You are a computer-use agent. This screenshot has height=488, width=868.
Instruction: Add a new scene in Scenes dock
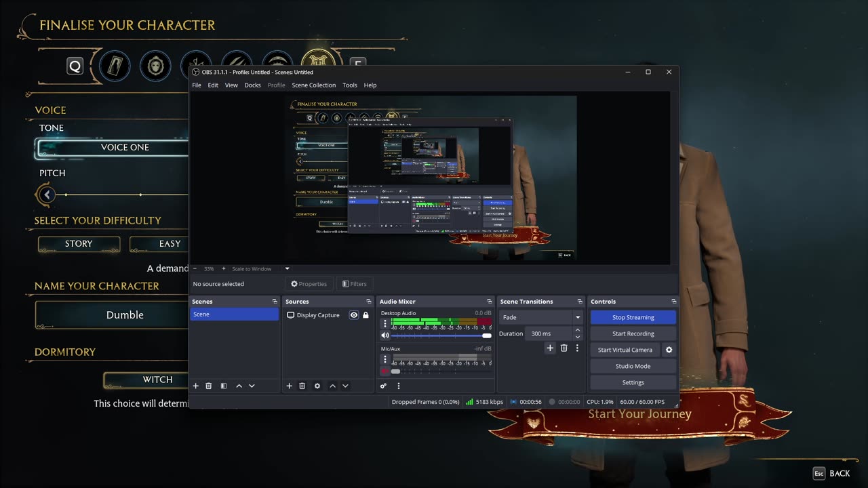196,386
